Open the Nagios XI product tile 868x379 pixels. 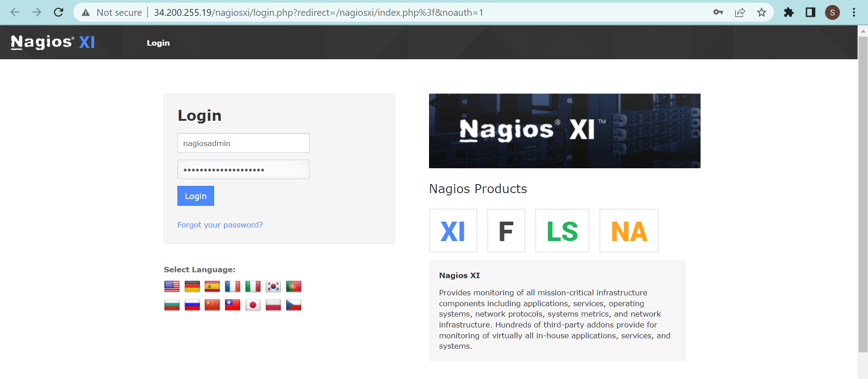point(453,231)
